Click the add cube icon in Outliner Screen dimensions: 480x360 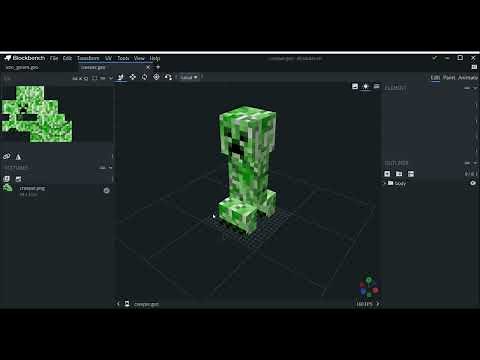387,174
